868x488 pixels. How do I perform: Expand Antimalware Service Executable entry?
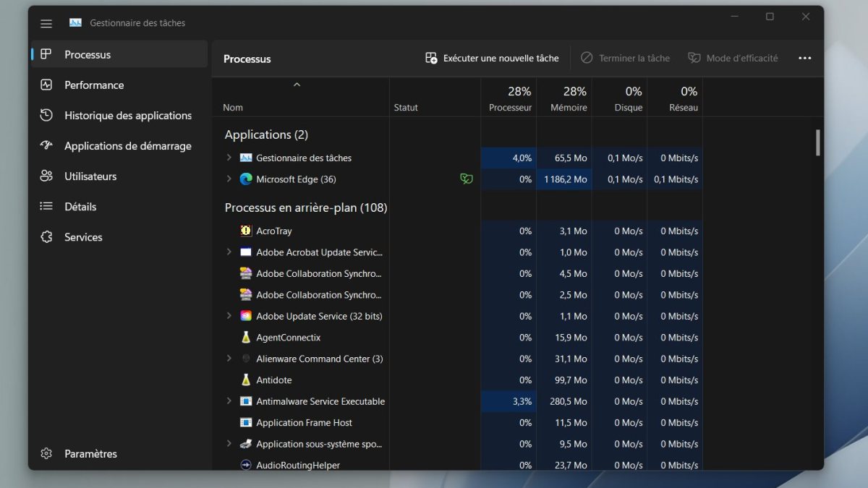pos(229,401)
